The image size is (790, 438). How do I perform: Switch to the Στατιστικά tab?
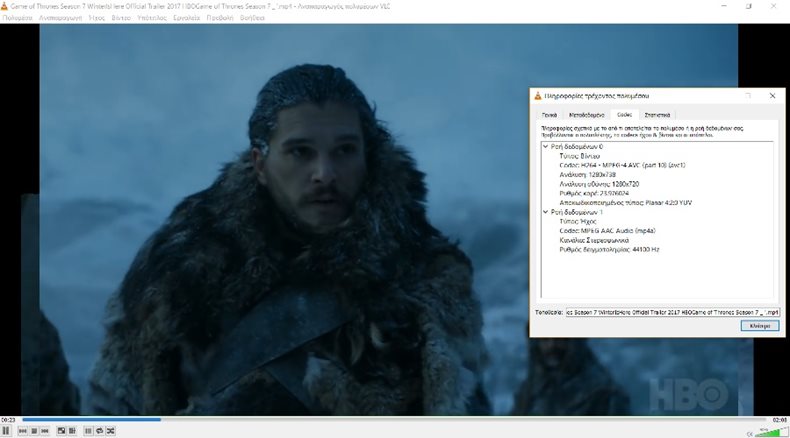[x=657, y=115]
